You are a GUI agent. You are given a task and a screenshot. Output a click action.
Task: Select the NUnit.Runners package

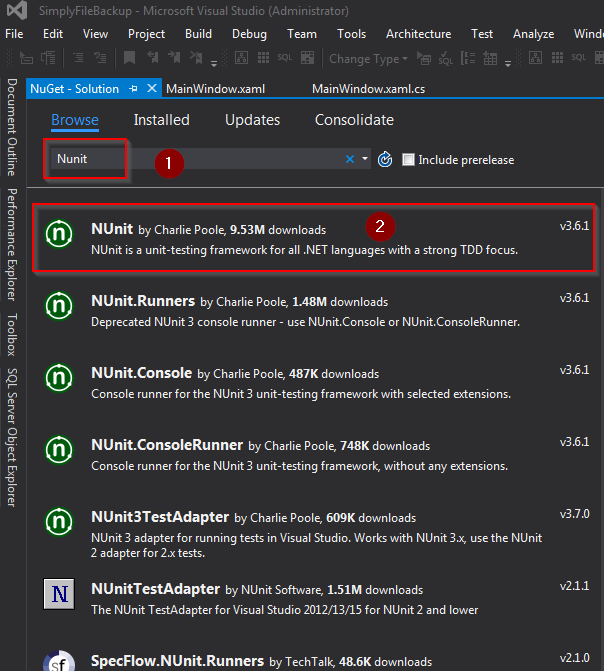point(316,310)
